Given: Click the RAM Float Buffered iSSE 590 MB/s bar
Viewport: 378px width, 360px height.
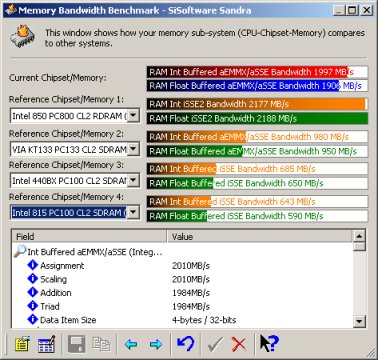Looking at the screenshot, I should pos(257,216).
